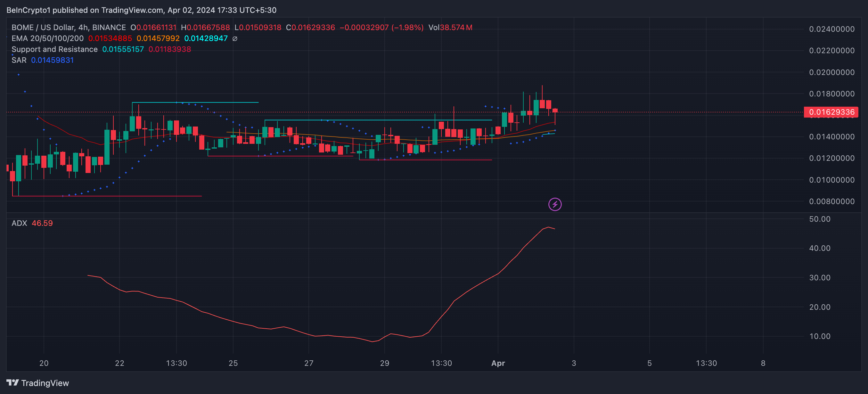Click the orange EMA value 0.01457992
The height and width of the screenshot is (394, 868).
[x=158, y=38]
